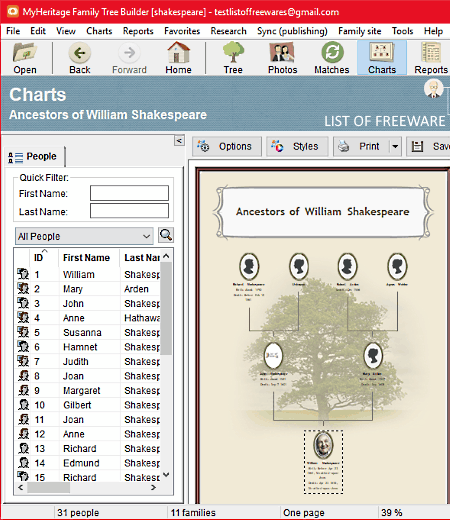450x520 pixels.
Task: Sort by the ID column header
Action: 44,258
